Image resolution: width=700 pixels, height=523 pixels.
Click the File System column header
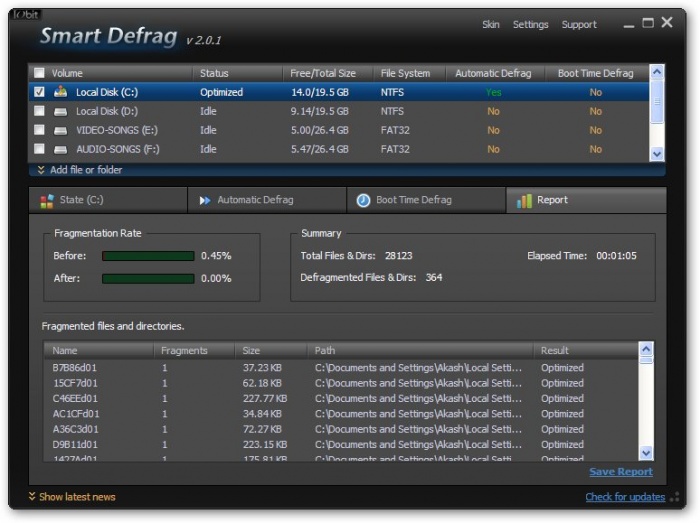tap(409, 73)
